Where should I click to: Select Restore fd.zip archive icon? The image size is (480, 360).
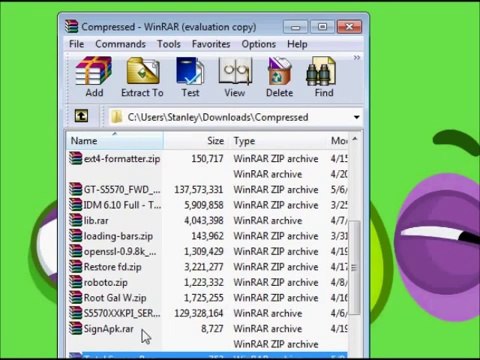pyautogui.click(x=76, y=267)
